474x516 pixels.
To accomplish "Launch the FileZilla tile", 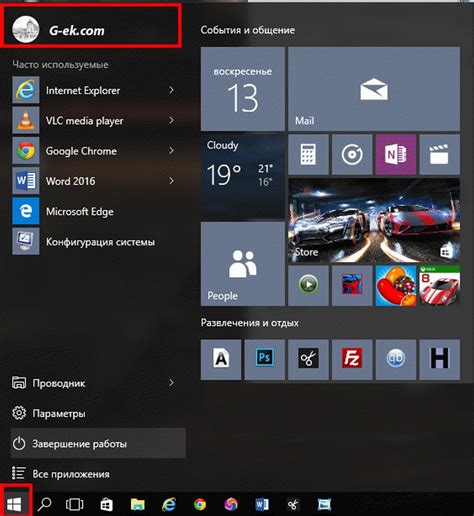I will point(352,359).
